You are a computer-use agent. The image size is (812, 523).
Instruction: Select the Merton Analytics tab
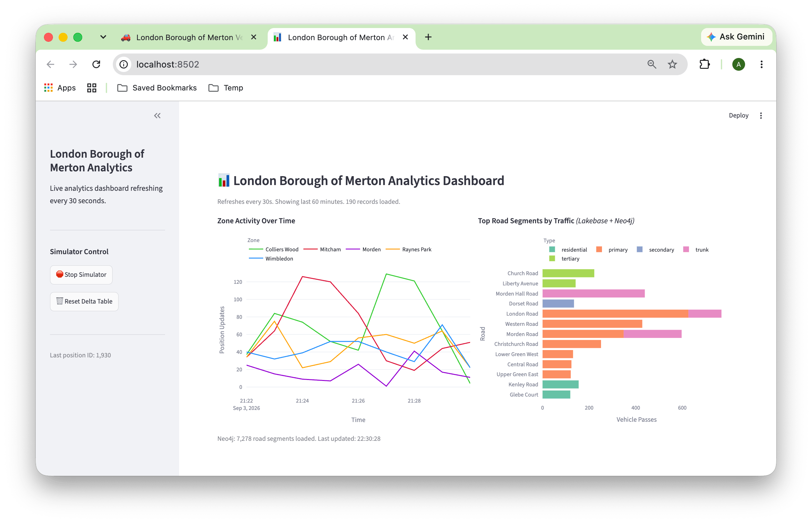[341, 37]
